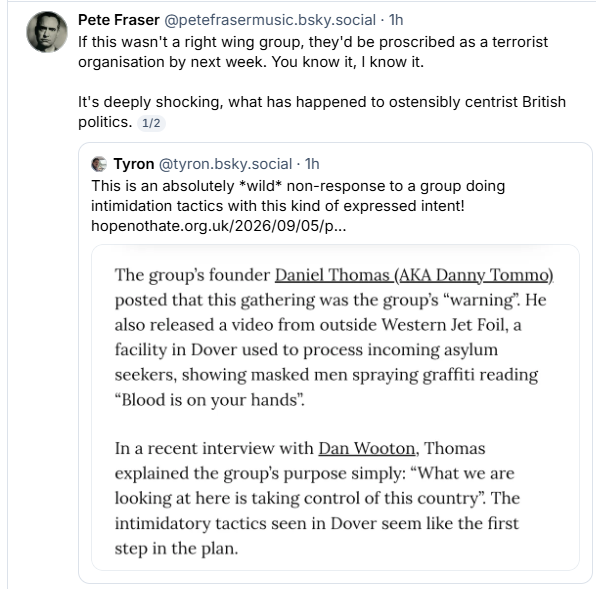
Task: Click the Tyron display name
Action: coord(134,164)
